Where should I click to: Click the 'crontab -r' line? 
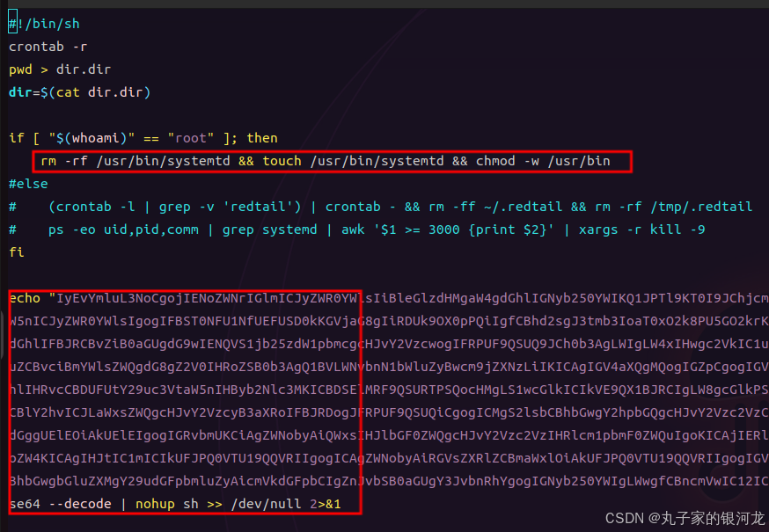pyautogui.click(x=48, y=47)
